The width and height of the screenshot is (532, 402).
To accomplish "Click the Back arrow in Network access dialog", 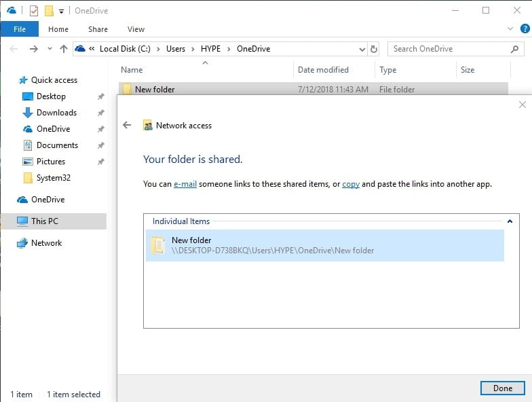I will click(127, 125).
